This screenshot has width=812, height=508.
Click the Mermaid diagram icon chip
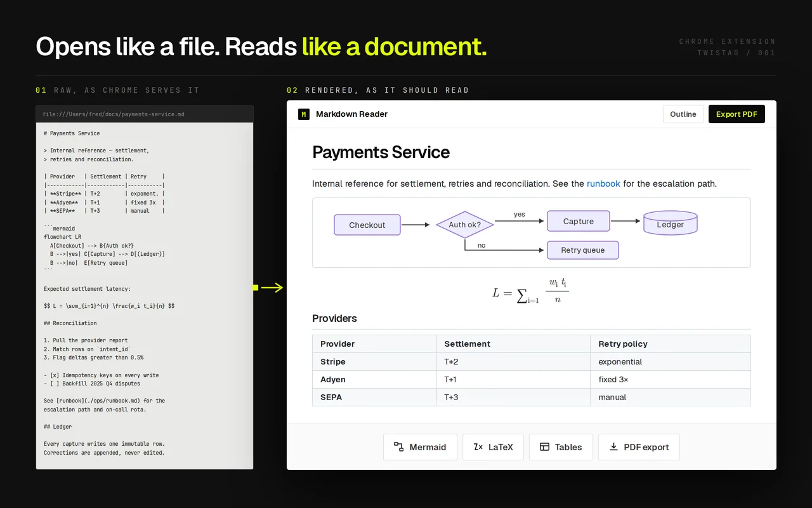(x=420, y=447)
